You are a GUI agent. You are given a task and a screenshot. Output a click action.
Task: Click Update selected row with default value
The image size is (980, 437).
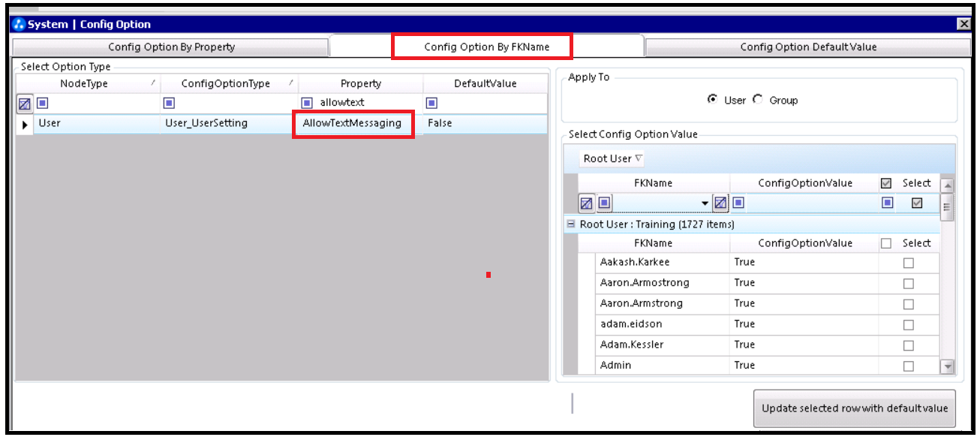855,408
